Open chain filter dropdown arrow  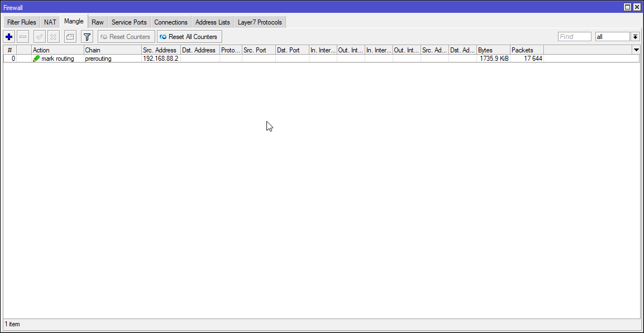pyautogui.click(x=636, y=36)
